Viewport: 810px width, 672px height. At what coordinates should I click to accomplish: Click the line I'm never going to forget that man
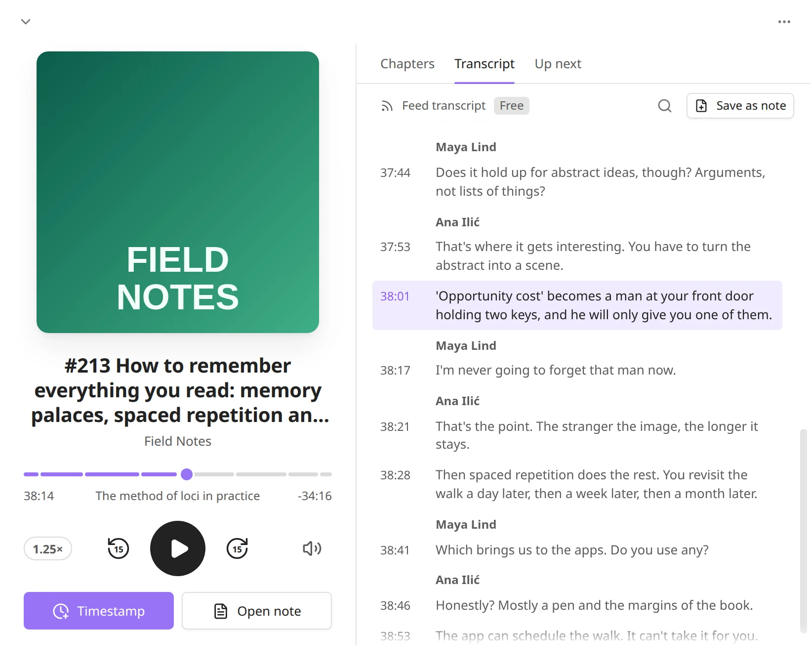click(x=556, y=371)
